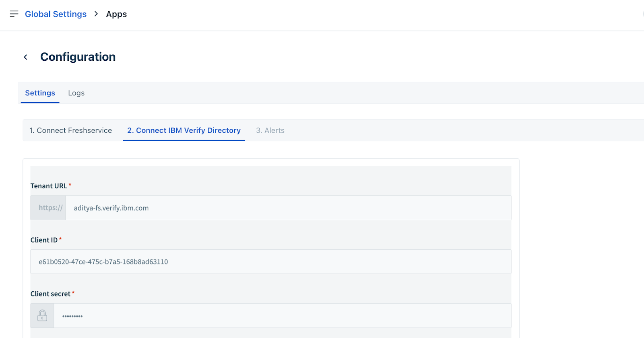Focus the Client ID input field

271,262
